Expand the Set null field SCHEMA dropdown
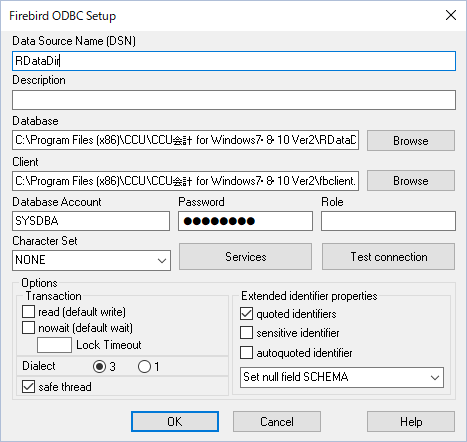The image size is (467, 442). tap(342, 377)
